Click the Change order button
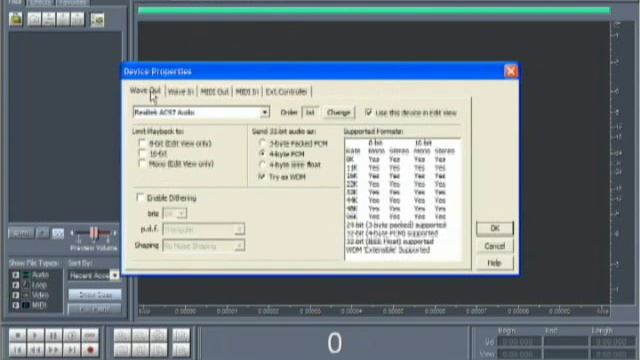 point(338,112)
